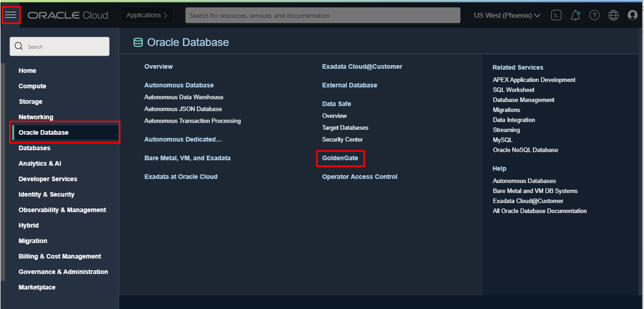This screenshot has width=644, height=309.
Task: Open Exadata Cloud@Customer help link
Action: click(x=528, y=201)
